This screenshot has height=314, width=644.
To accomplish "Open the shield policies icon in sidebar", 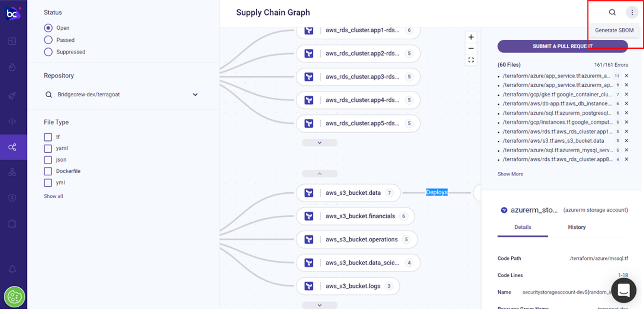I will (12, 198).
